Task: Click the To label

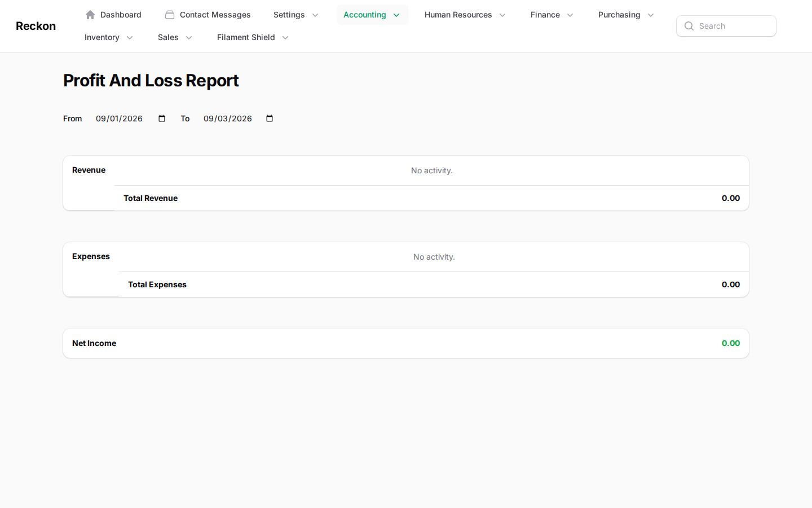Action: (185, 119)
